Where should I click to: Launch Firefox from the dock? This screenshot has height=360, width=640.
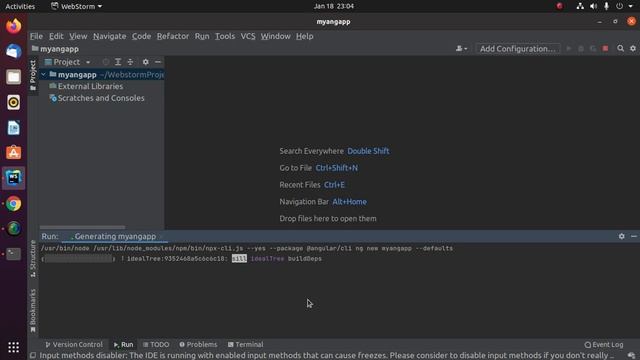coord(13,26)
